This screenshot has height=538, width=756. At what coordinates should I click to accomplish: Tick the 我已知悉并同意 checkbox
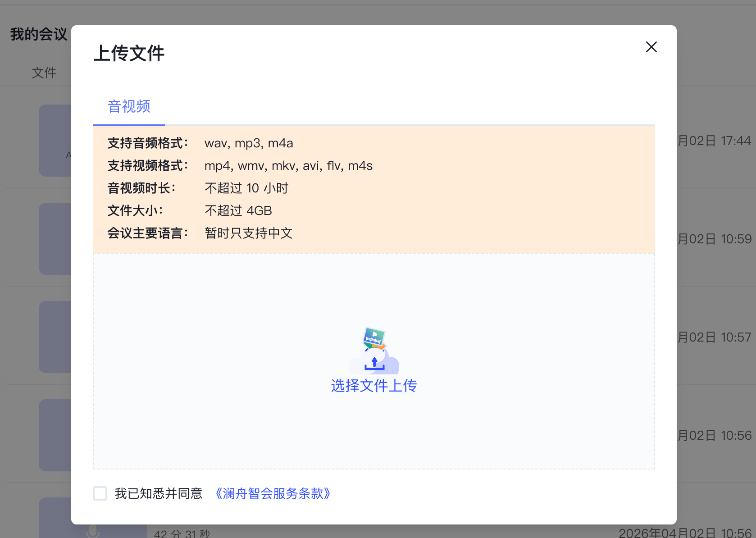point(100,493)
